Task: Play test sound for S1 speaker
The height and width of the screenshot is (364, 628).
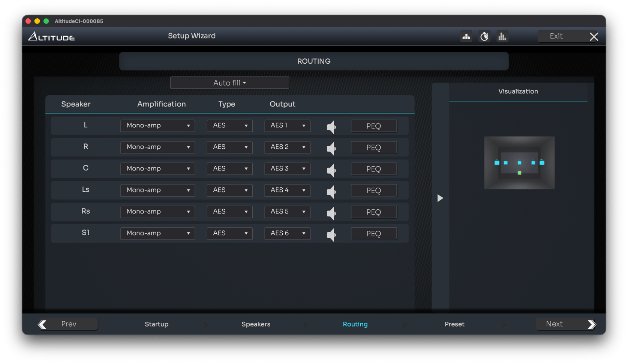Action: [331, 235]
